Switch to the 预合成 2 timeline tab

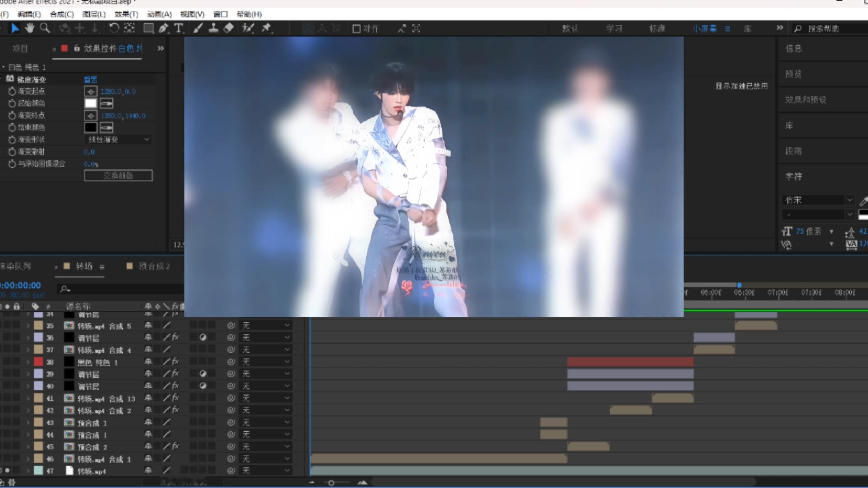[x=154, y=266]
